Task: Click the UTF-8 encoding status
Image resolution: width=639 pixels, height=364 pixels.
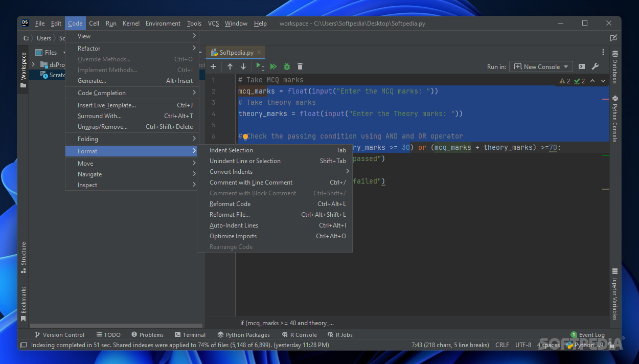Action: (x=523, y=345)
